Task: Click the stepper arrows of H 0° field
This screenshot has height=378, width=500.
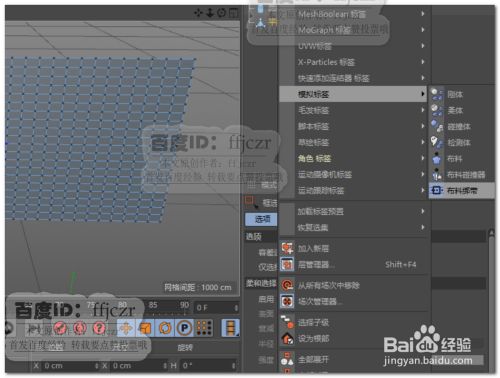Action: 235,366
